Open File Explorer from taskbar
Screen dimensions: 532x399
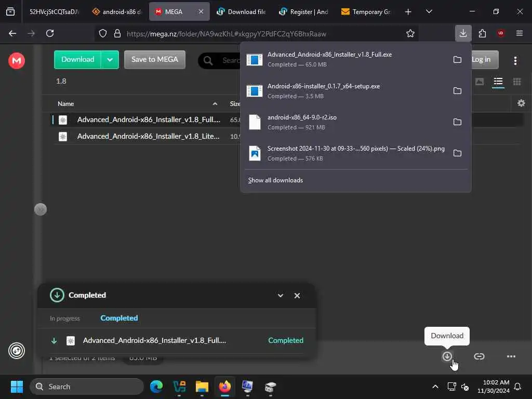pyautogui.click(x=202, y=387)
